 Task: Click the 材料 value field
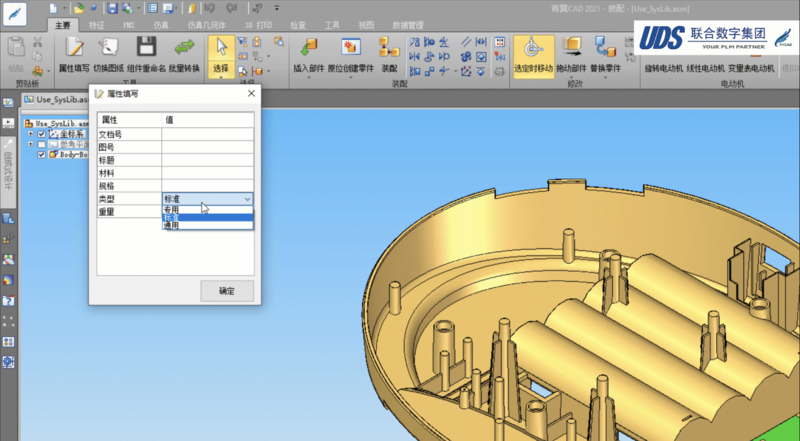pos(208,173)
